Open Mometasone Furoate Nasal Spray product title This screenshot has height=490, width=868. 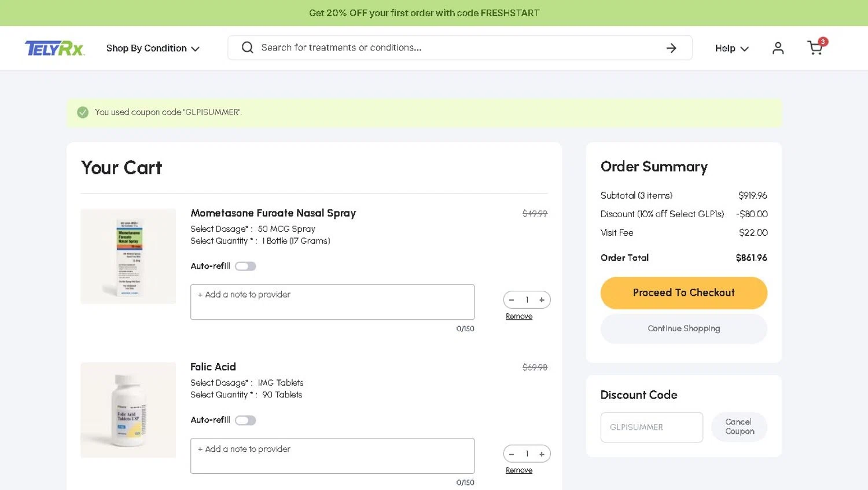click(273, 213)
